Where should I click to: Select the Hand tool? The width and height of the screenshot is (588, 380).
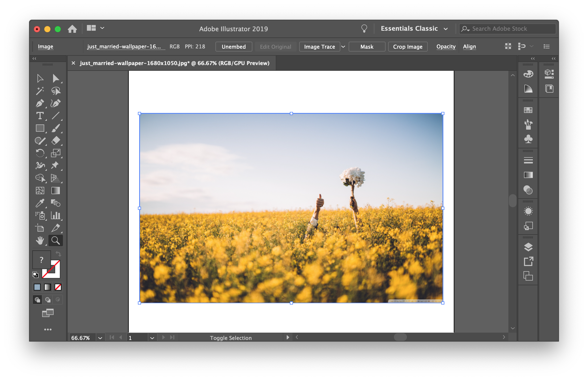(x=40, y=240)
